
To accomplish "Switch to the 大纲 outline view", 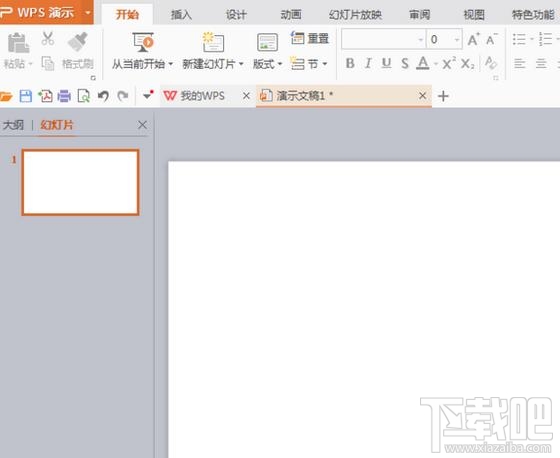I will [x=13, y=125].
